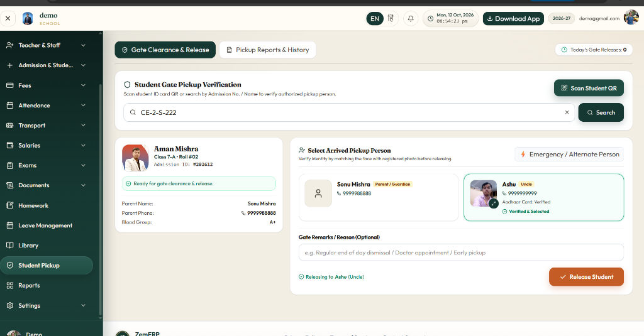644x336 pixels.
Task: Open Leave Management menu item
Action: 47,225
